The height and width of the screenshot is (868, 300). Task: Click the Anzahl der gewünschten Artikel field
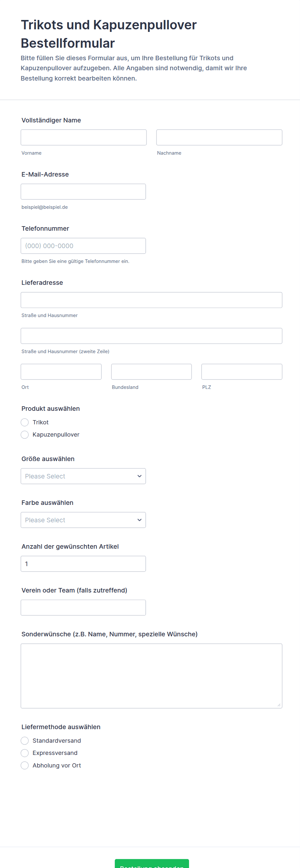click(83, 564)
